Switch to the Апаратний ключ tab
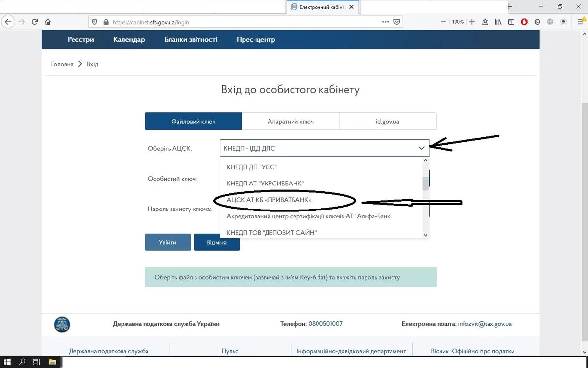 [x=291, y=121]
